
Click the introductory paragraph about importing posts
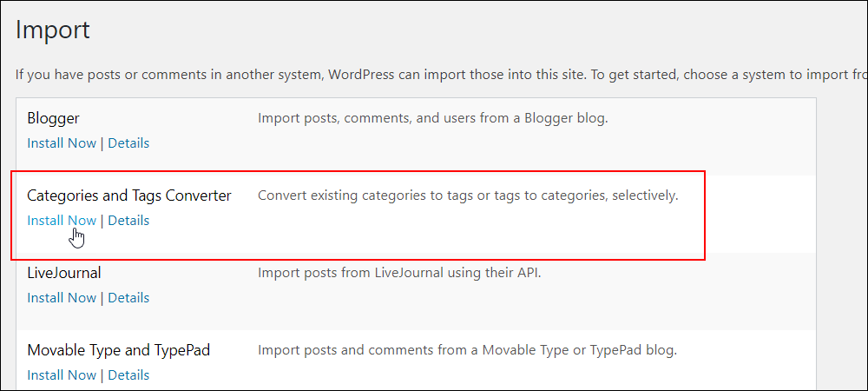click(x=441, y=74)
